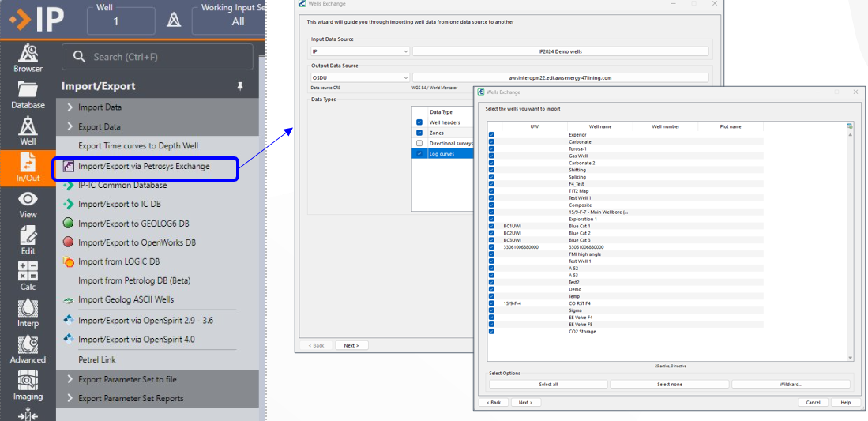Screen dimensions: 868x421
Task: Expand the Import Data section
Action: click(157, 107)
